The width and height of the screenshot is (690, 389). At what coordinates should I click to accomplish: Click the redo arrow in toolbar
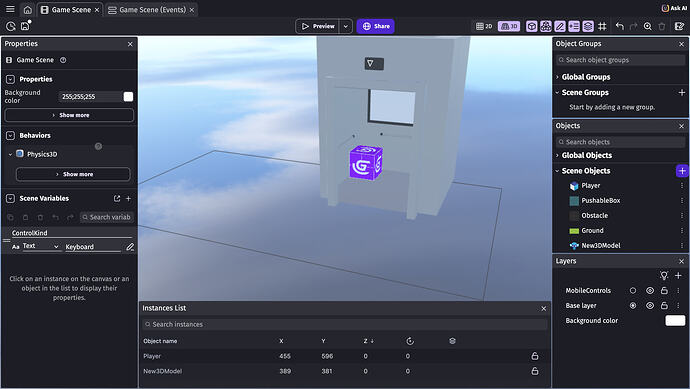tap(634, 26)
